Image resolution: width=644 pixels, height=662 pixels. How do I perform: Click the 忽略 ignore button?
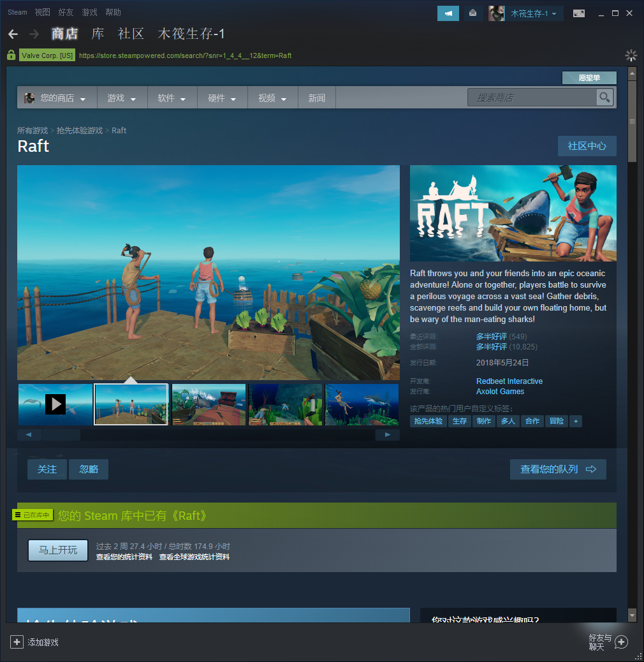click(x=89, y=469)
